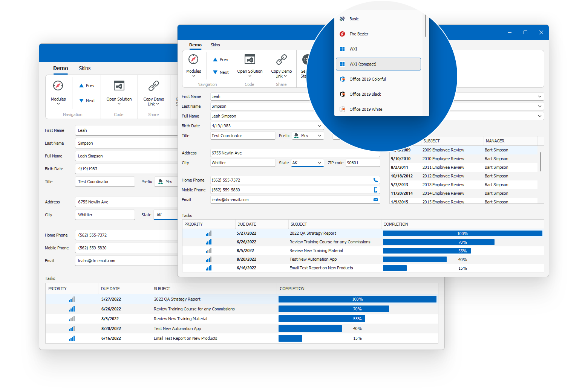
Task: Click Next arrow in front window
Action: [215, 72]
